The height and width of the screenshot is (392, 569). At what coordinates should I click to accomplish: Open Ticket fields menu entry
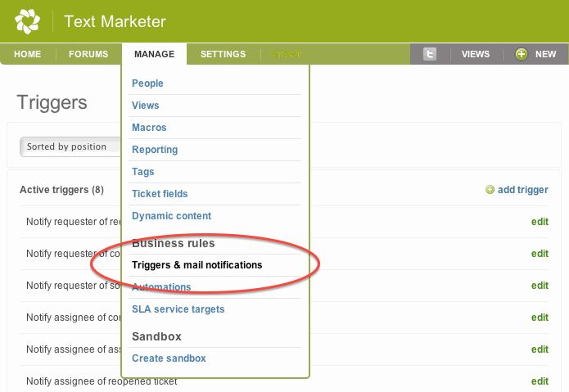tap(160, 194)
